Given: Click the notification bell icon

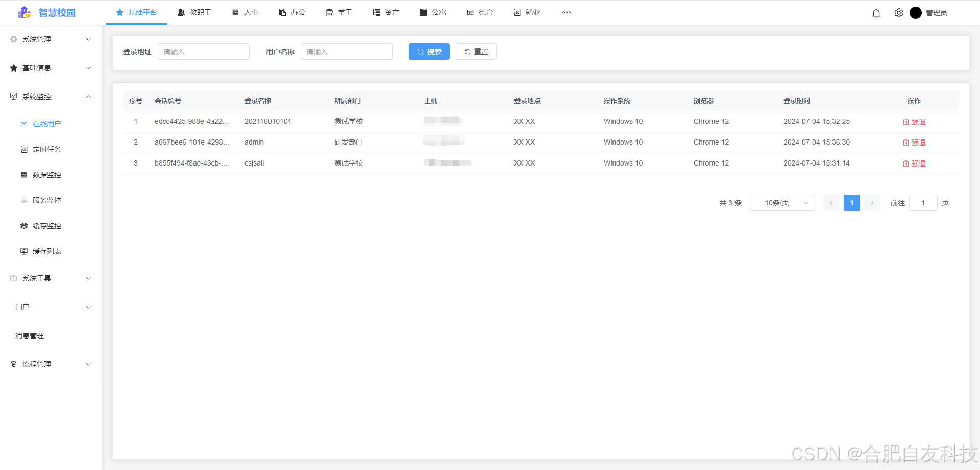Looking at the screenshot, I should (x=876, y=13).
